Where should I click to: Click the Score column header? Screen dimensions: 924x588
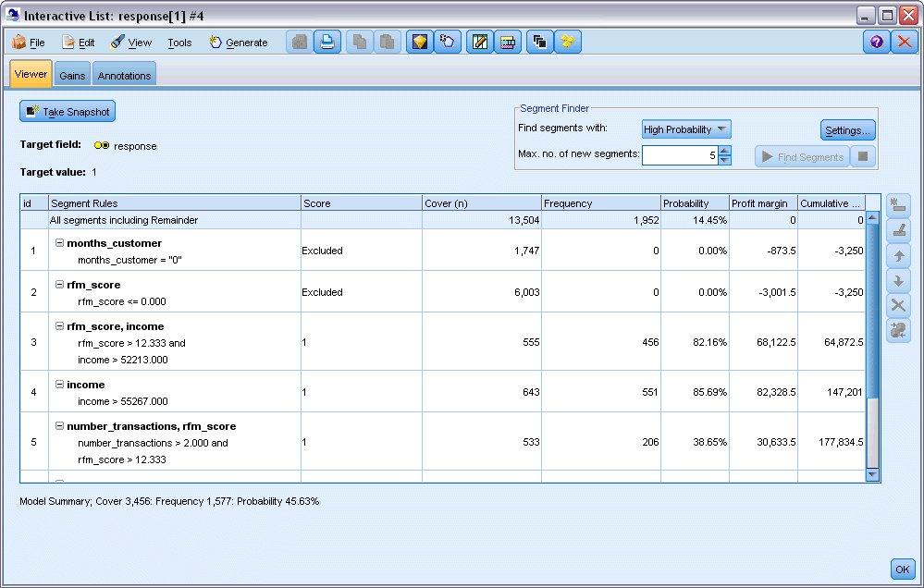362,203
